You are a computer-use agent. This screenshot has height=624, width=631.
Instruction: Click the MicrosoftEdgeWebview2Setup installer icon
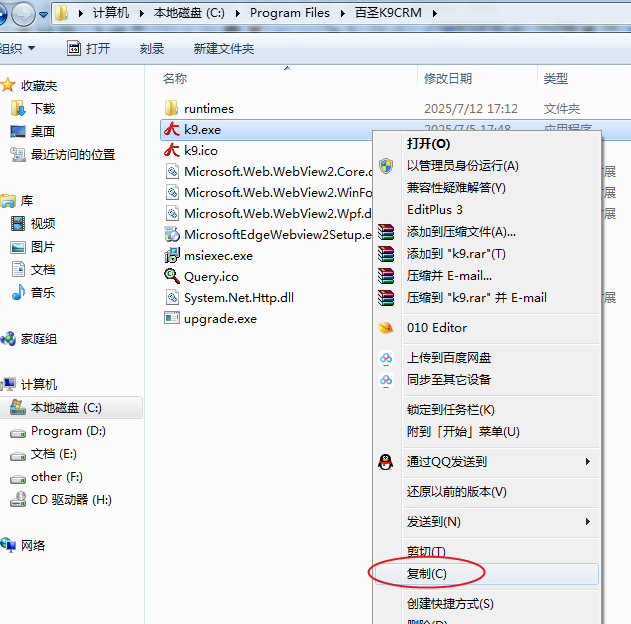point(171,234)
